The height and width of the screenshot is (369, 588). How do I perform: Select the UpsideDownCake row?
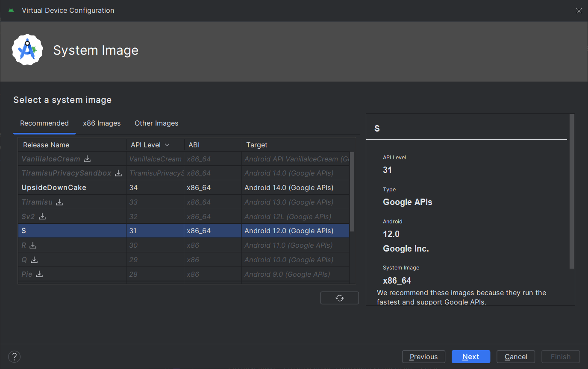[54, 187]
